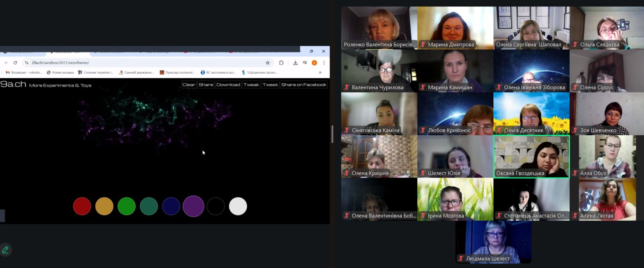Open Chrome's three-dot menu
This screenshot has width=644, height=268.
[x=324, y=63]
